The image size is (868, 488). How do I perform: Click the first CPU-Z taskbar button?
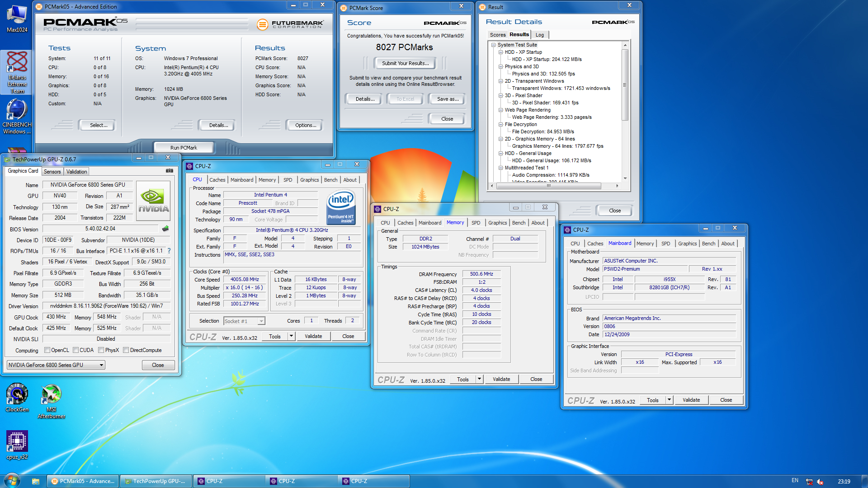pyautogui.click(x=229, y=481)
